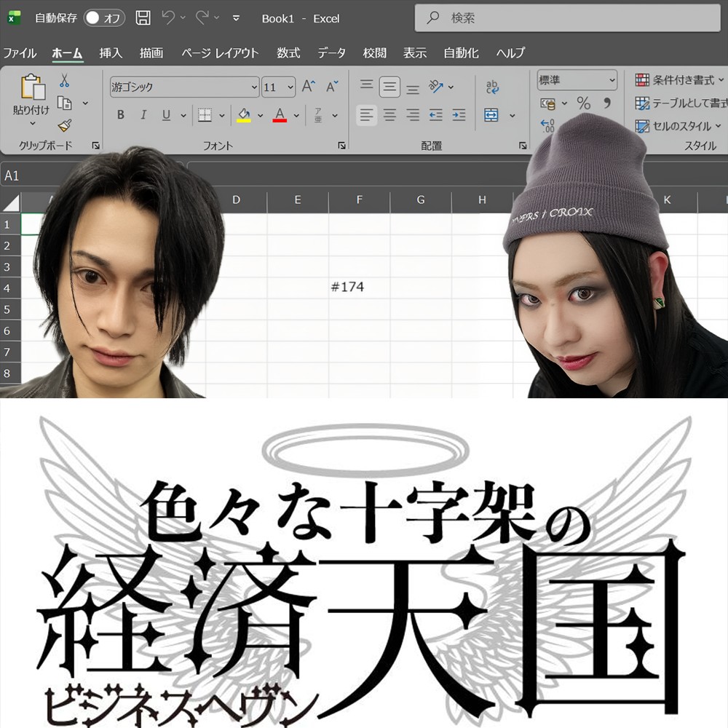Open the 挿入 ribbon tab
728x728 pixels.
pos(111,53)
